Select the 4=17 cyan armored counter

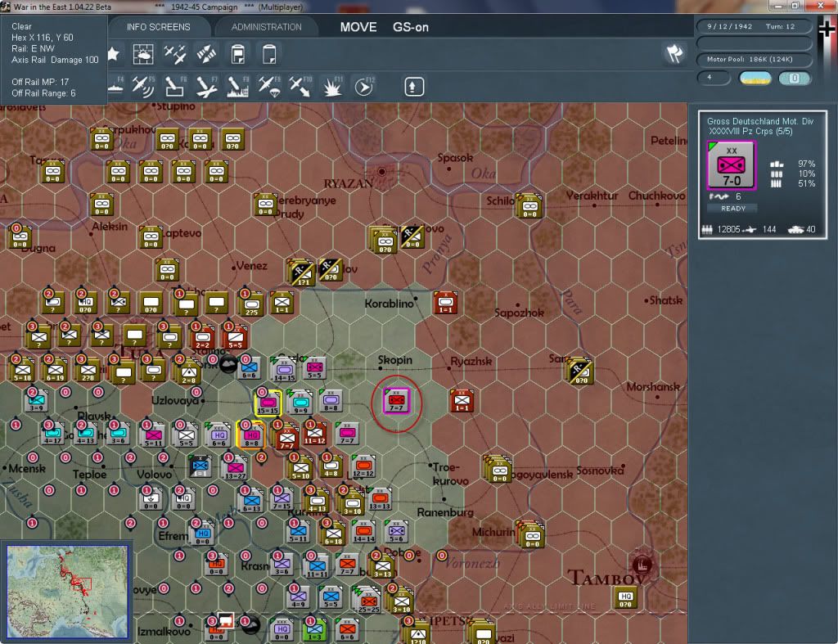53,434
